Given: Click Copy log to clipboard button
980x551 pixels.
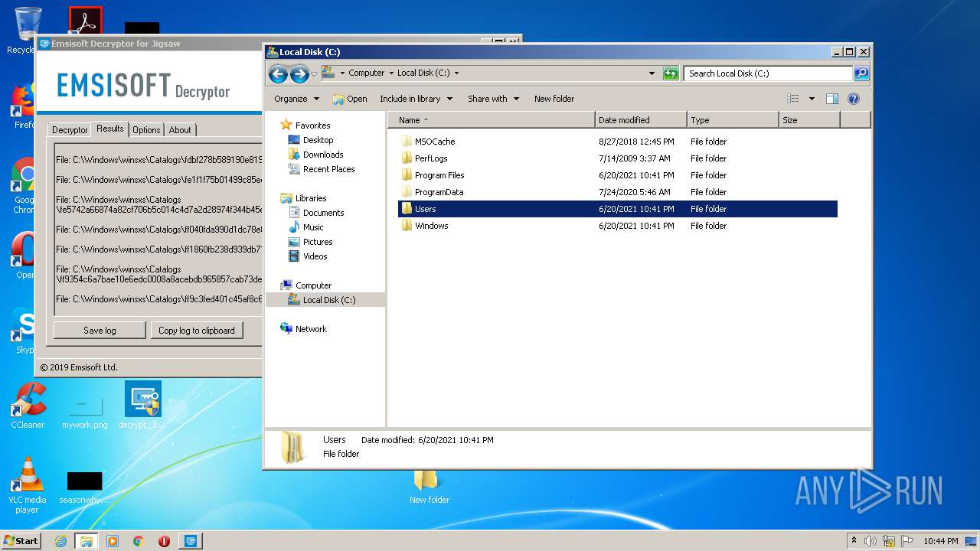Looking at the screenshot, I should pos(197,331).
